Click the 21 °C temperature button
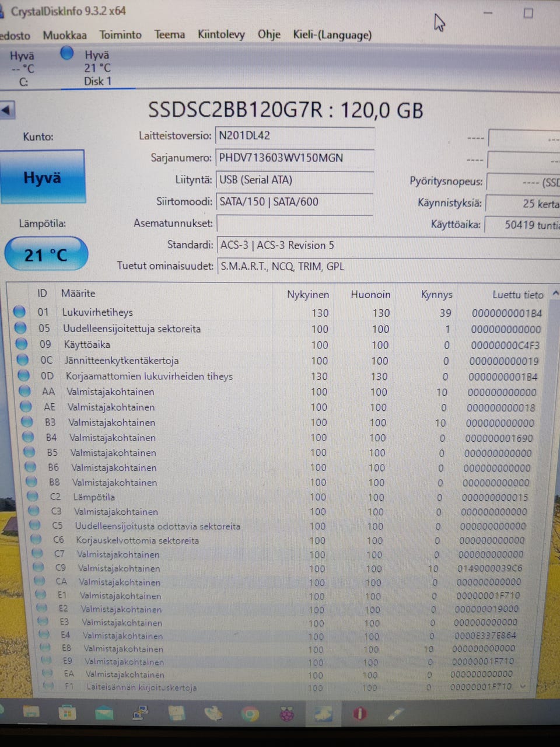This screenshot has width=560, height=747. coord(46,254)
